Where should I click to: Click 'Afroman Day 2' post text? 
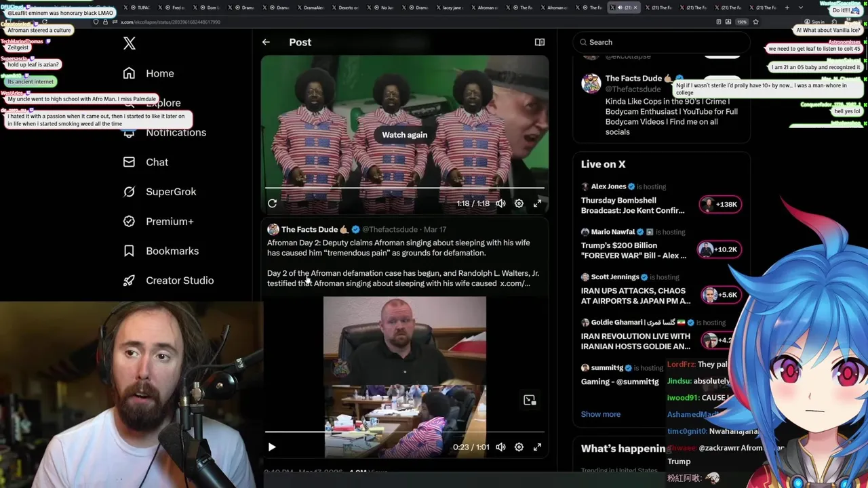pos(399,247)
